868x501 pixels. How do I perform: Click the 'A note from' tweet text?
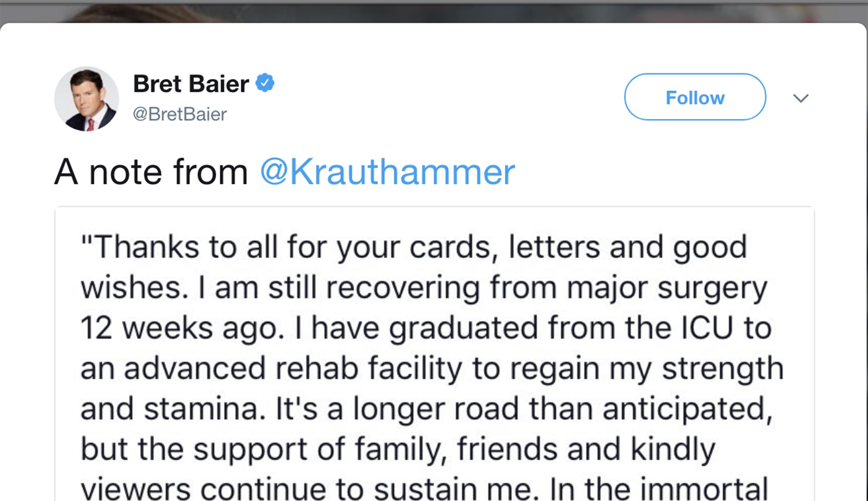pyautogui.click(x=151, y=172)
